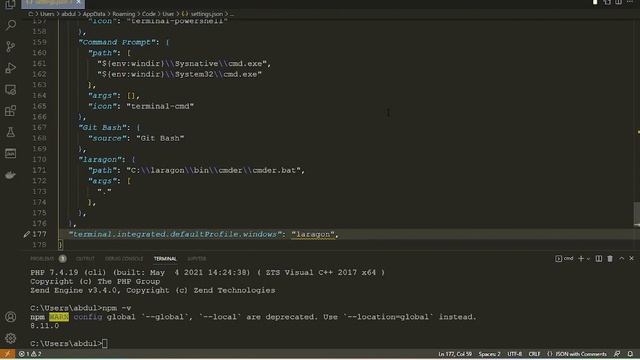Click the PHP 7.4.19 (cli) terminal line
This screenshot has height=360, width=640.
click(207, 272)
